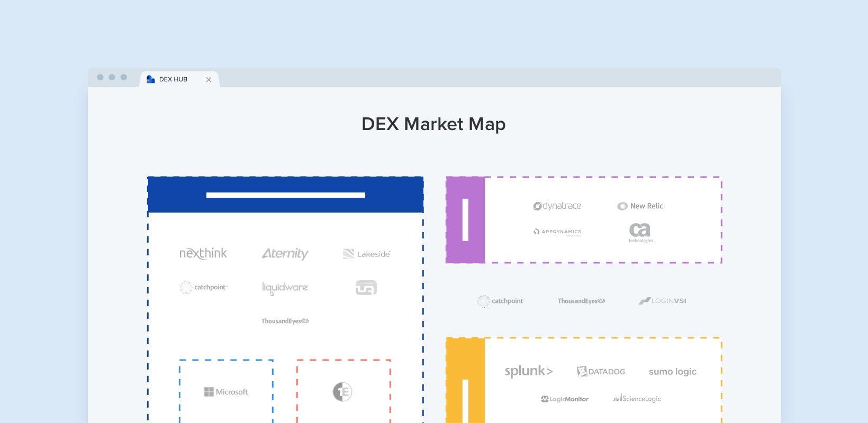Close the DEX HUB tab
The image size is (868, 423).
click(209, 80)
